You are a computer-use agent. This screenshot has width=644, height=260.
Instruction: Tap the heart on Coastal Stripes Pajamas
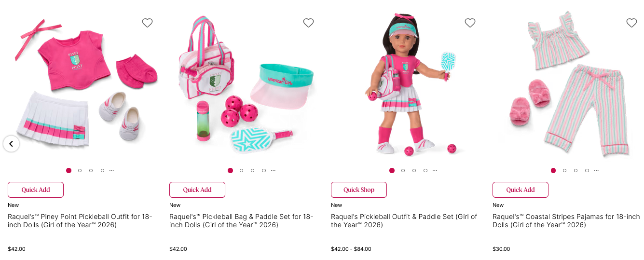pyautogui.click(x=631, y=23)
